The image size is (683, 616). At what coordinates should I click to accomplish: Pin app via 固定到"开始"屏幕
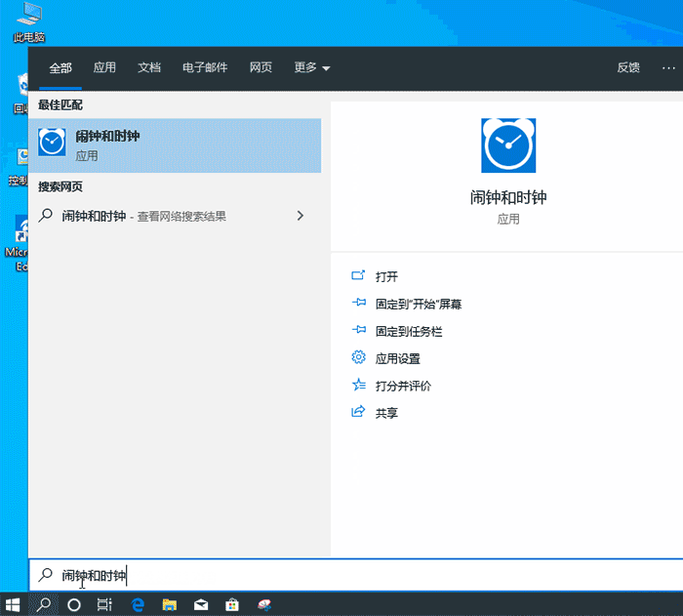(418, 304)
